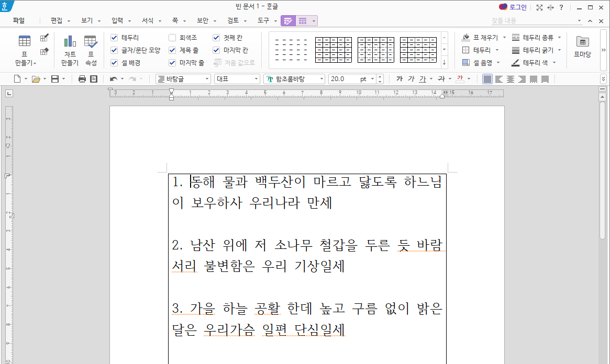610x364 pixels.
Task: Print the document with the printer icon
Action: coord(82,79)
